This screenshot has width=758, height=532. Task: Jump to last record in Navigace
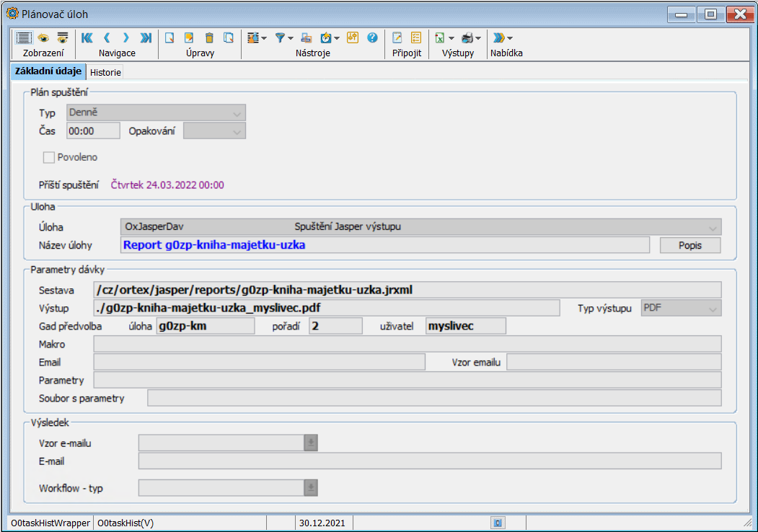(146, 38)
